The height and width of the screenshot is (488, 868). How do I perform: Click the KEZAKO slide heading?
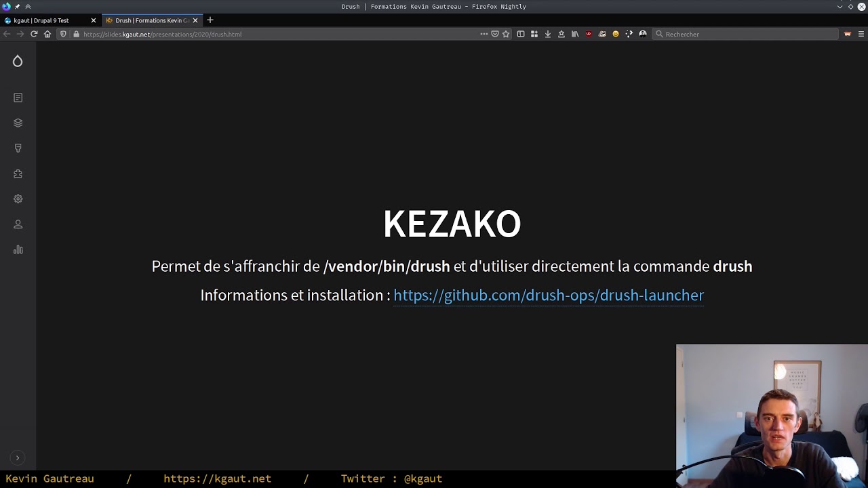tap(452, 224)
